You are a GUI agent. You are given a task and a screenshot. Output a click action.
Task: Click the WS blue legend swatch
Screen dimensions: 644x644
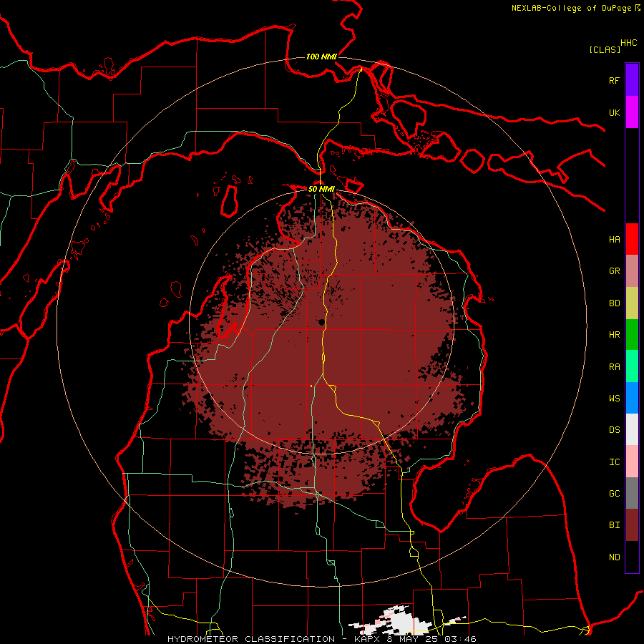[x=632, y=398]
